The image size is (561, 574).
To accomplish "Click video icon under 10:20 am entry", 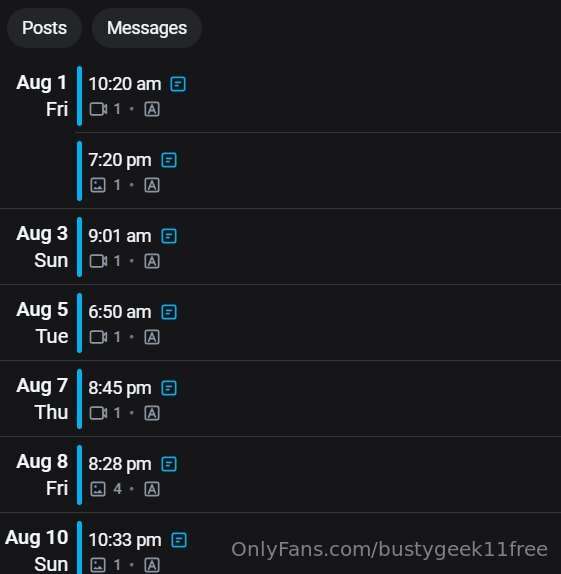I will click(x=98, y=109).
